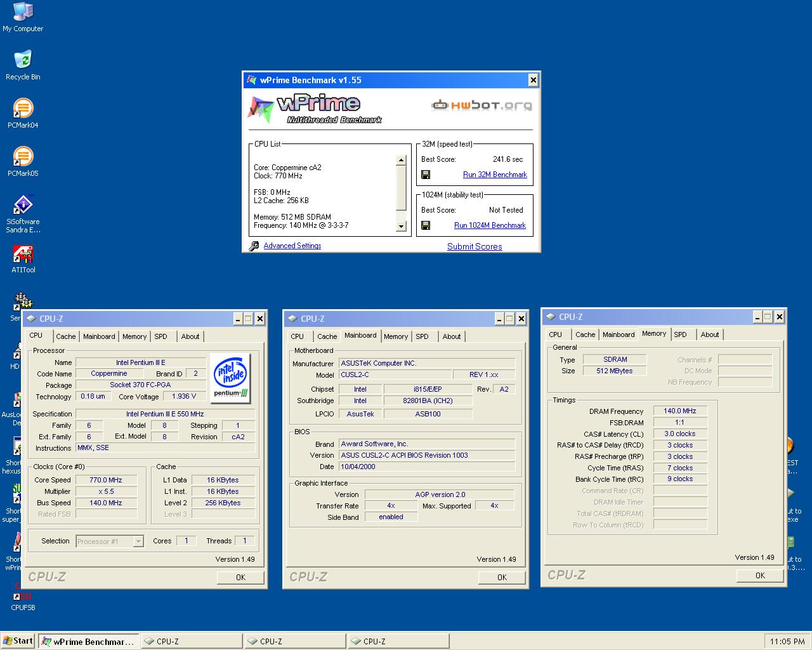Image resolution: width=812 pixels, height=650 pixels.
Task: Select CPU tab in the Mainboard CPU-Z window
Action: coord(298,336)
